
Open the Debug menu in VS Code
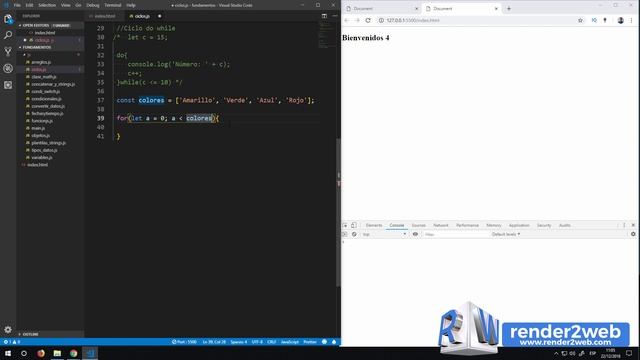pos(93,5)
